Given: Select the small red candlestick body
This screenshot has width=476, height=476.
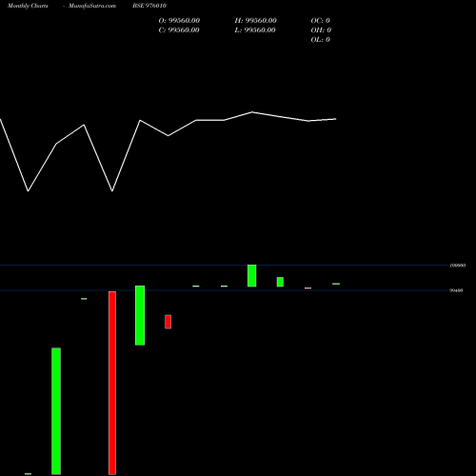Looking at the screenshot, I should [168, 322].
